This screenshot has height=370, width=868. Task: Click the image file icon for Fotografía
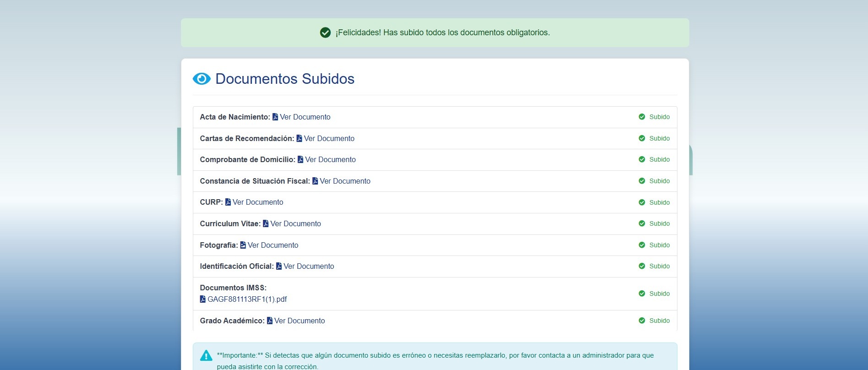[243, 245]
